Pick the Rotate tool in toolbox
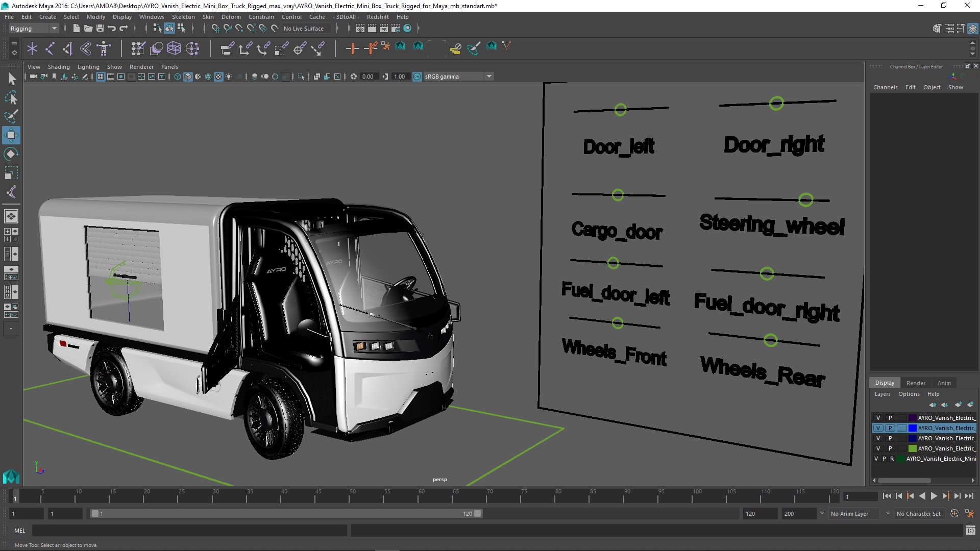The height and width of the screenshot is (551, 980). pyautogui.click(x=11, y=154)
